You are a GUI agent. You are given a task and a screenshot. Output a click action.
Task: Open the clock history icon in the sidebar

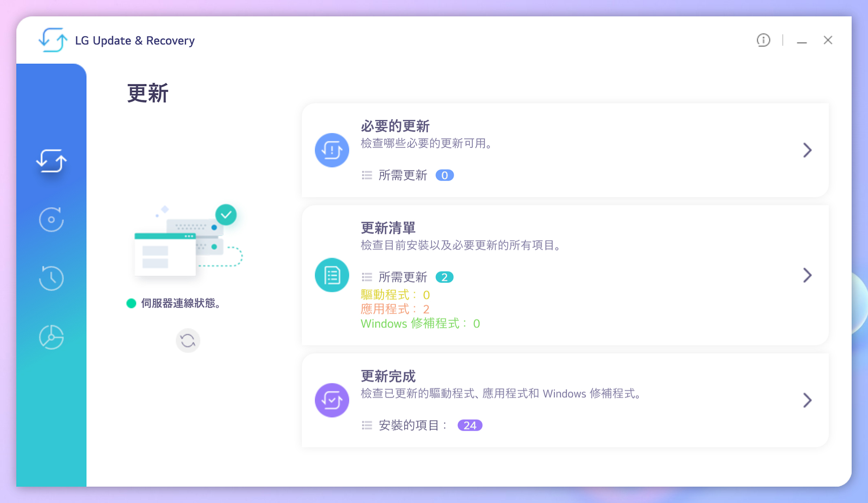click(51, 278)
